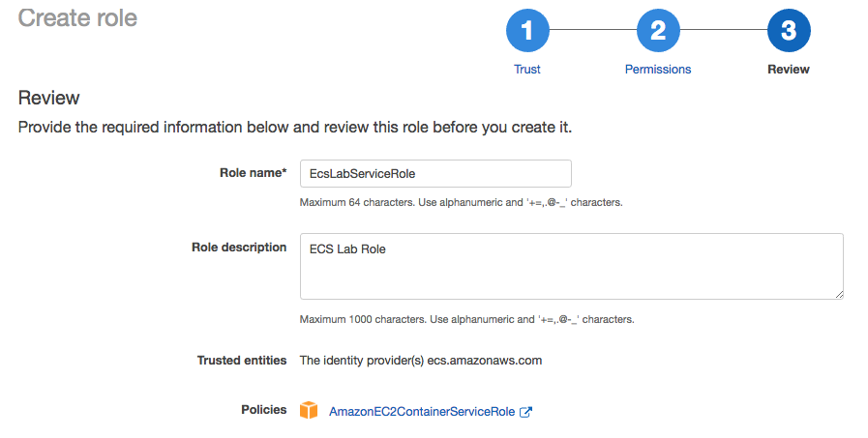
Task: Click the ecs.amazonaws.com trusted entities text
Action: click(485, 361)
